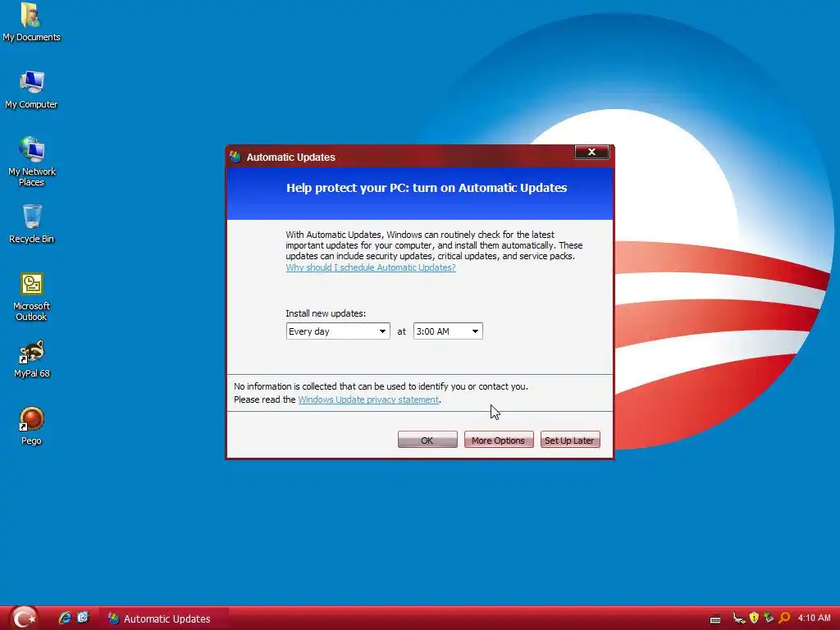Click the Safely Remove Hardware tray icon
This screenshot has width=840, height=630.
pos(769,618)
